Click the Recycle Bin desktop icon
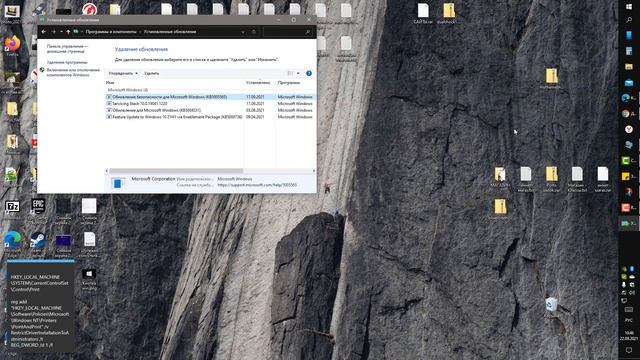Viewport: 640px width, 360px height. (551, 304)
